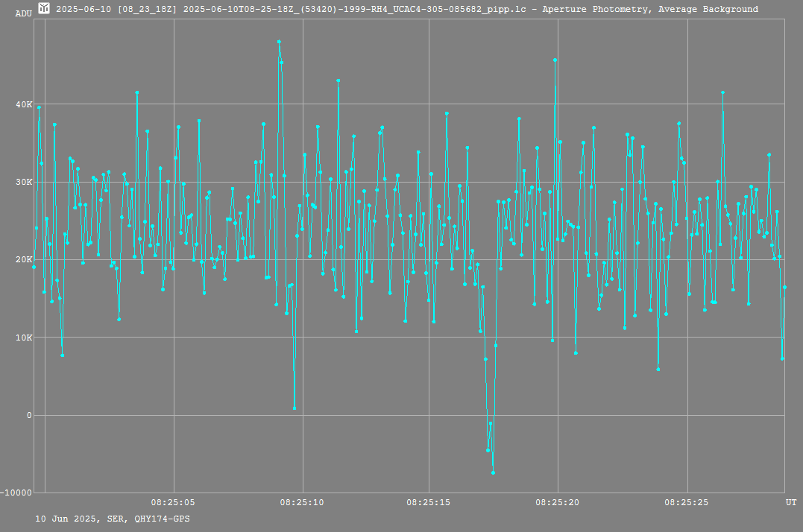This screenshot has width=803, height=532.
Task: Select the lowest data point below zero
Action: [x=493, y=472]
